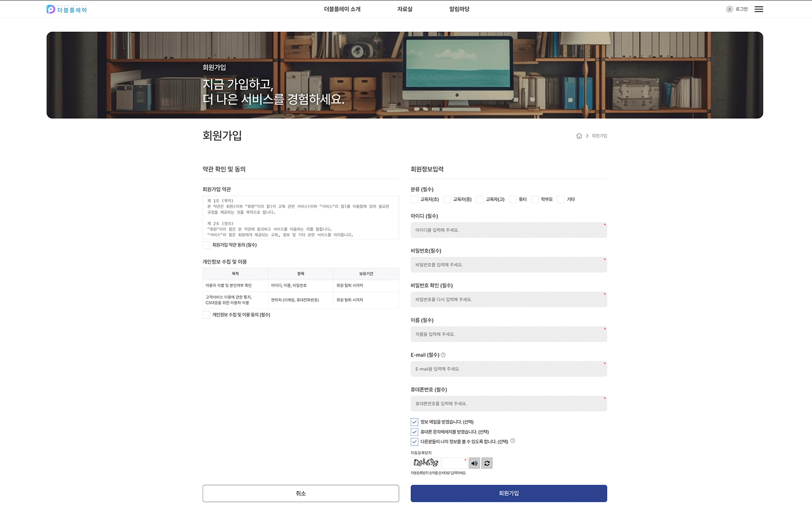Click the '이용자 식별 및 본인여부 확인' cell
This screenshot has height=512, width=812.
point(235,285)
